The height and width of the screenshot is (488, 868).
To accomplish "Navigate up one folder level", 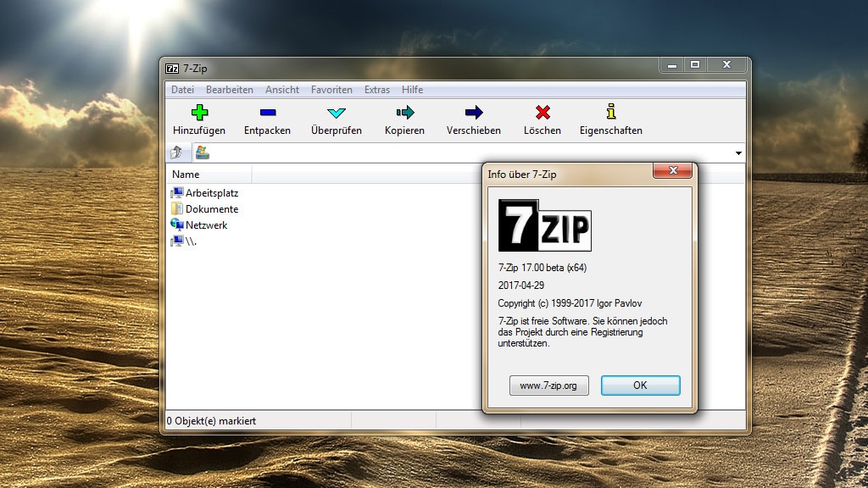I will [x=178, y=152].
